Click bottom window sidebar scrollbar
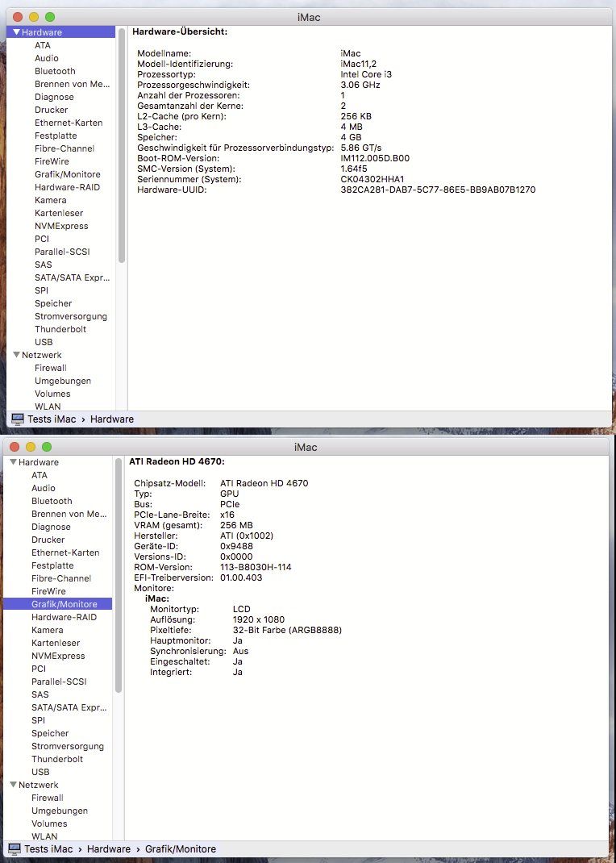Screen dimensions: 616x863 (119, 575)
